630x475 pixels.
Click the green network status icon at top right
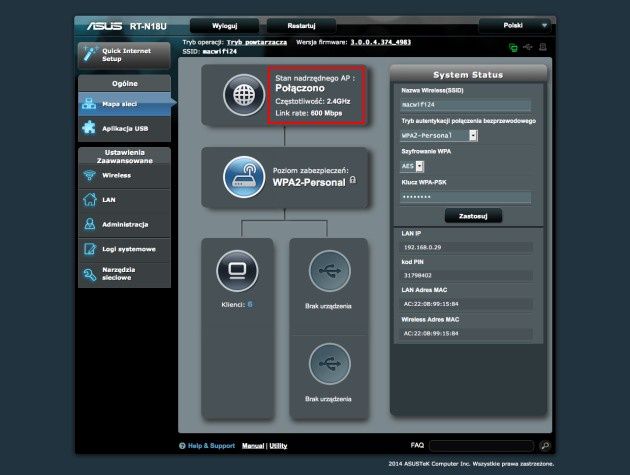point(513,47)
